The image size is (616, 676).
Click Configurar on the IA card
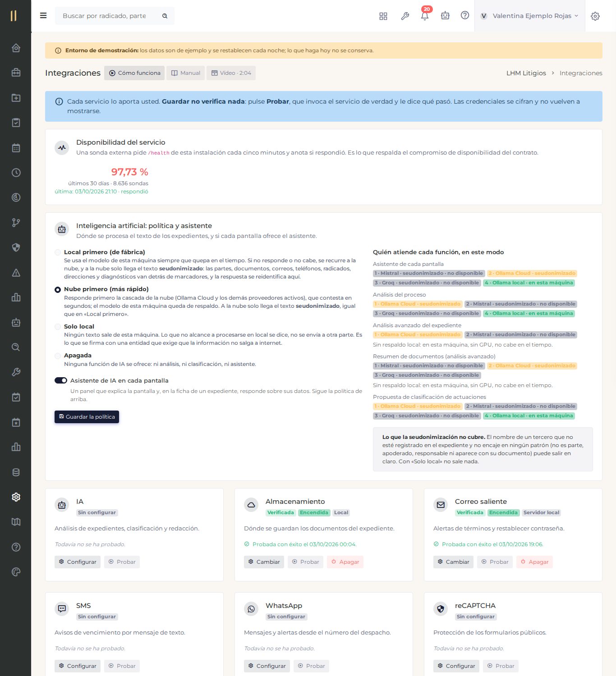pyautogui.click(x=78, y=562)
